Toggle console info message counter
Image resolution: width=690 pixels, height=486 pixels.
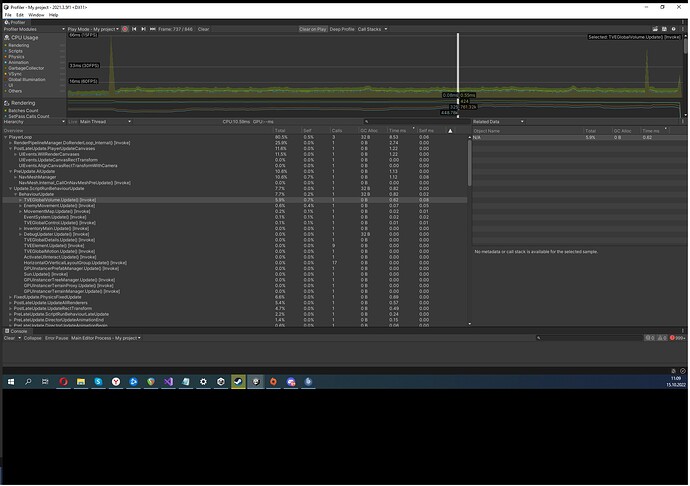(650, 338)
